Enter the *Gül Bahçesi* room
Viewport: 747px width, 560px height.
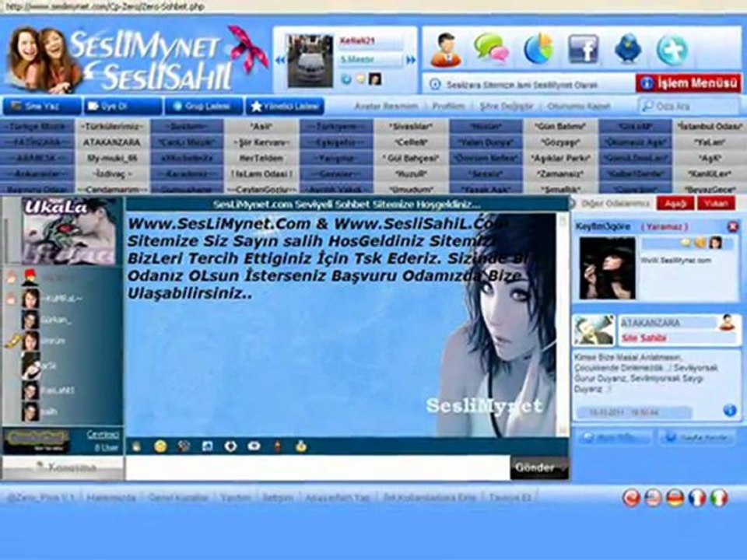[411, 158]
